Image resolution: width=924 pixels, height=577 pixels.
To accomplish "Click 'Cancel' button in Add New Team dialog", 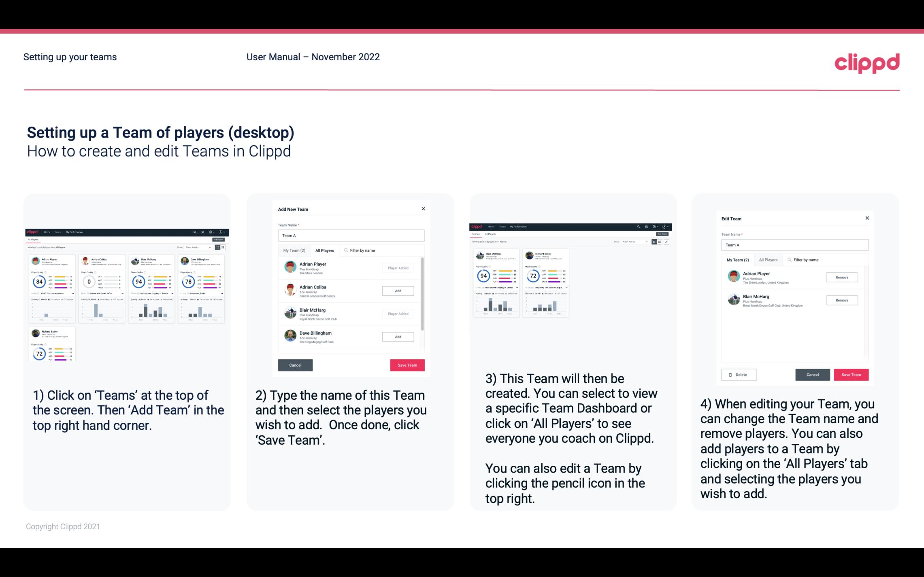I will coord(295,364).
